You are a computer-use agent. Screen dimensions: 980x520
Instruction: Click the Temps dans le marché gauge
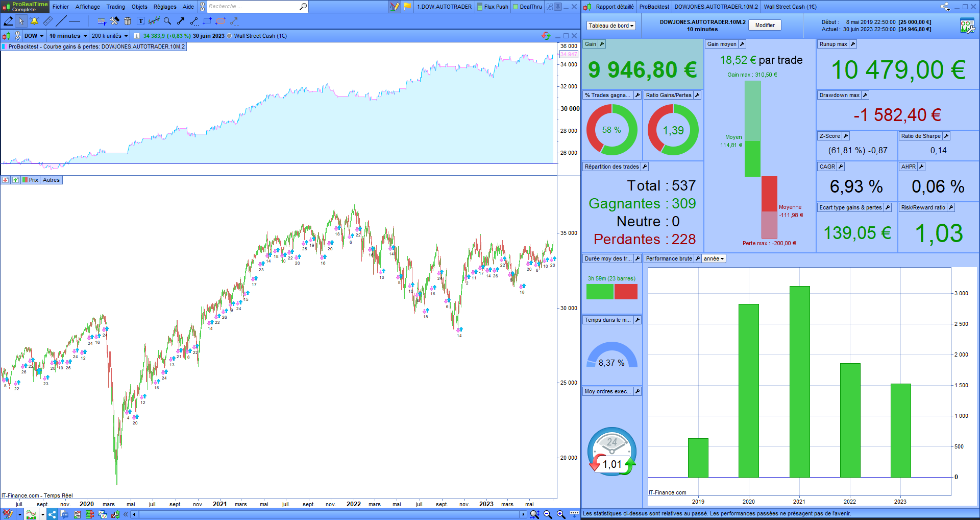(x=611, y=355)
